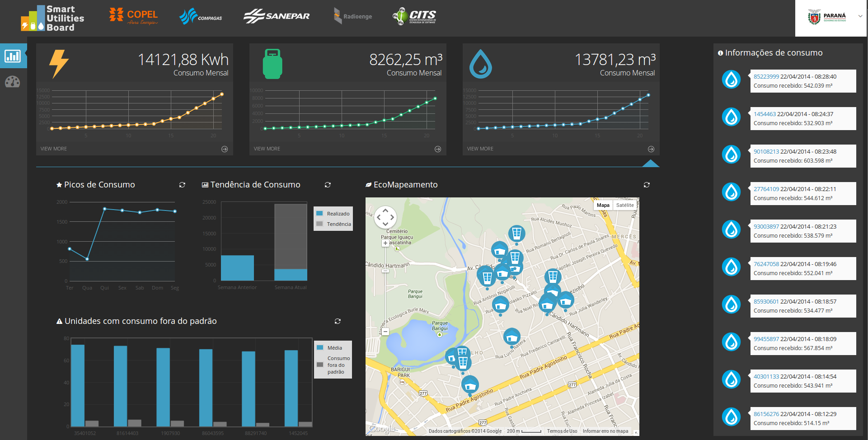This screenshot has height=440, width=868.
Task: Toggle the Média legend entry
Action: (329, 348)
